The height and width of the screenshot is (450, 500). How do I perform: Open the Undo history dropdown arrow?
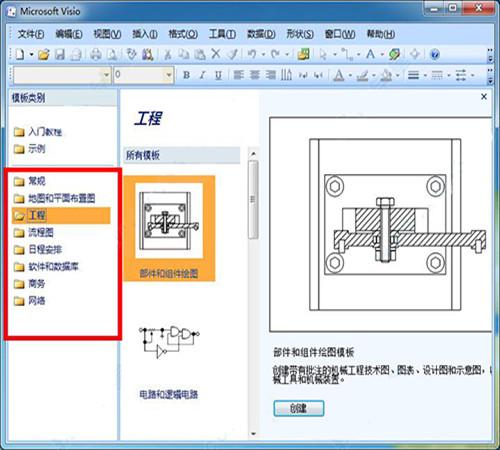(x=263, y=54)
